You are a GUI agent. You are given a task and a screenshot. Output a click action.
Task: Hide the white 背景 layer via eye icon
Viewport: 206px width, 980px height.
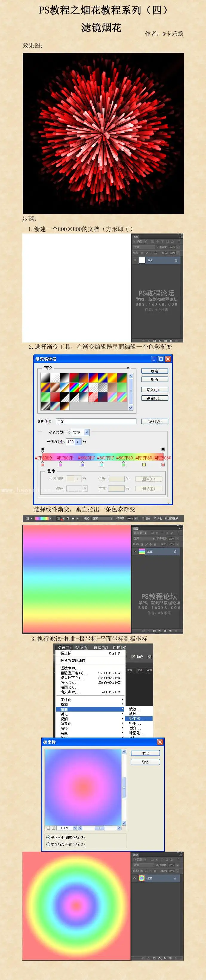[135, 261]
